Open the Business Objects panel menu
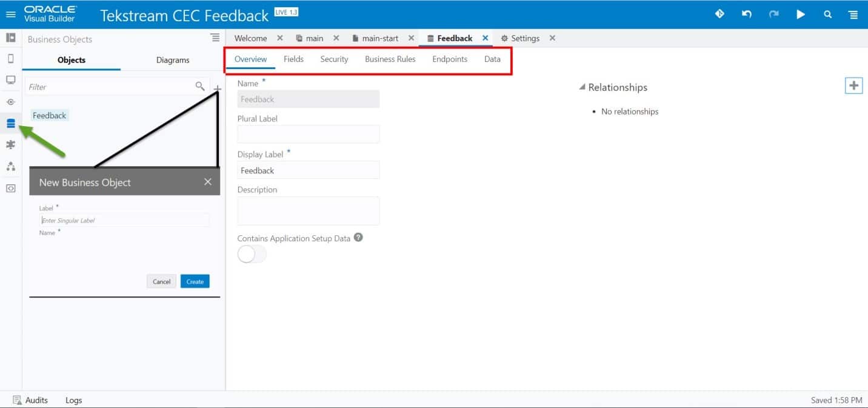The height and width of the screenshot is (408, 868). [215, 38]
